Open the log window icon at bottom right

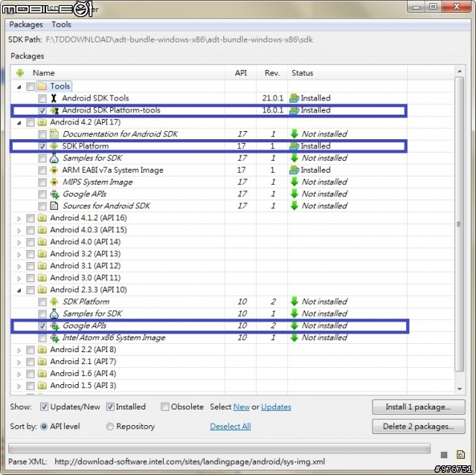point(460,455)
